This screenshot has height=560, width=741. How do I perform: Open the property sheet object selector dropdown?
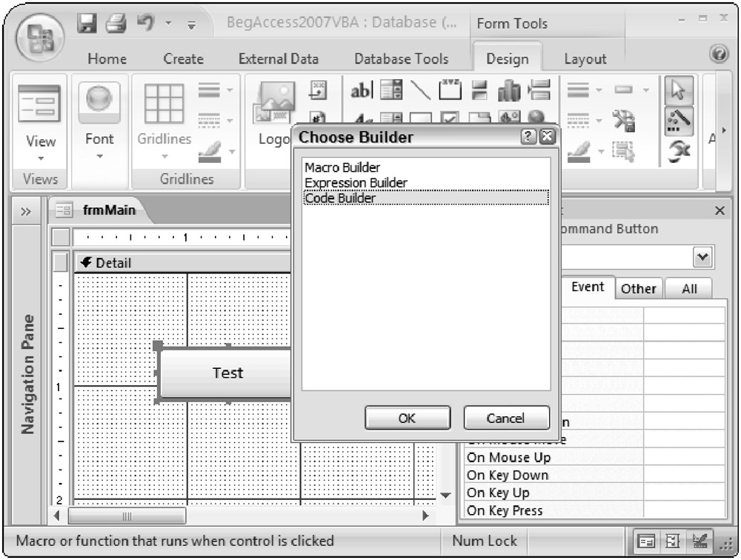point(701,259)
